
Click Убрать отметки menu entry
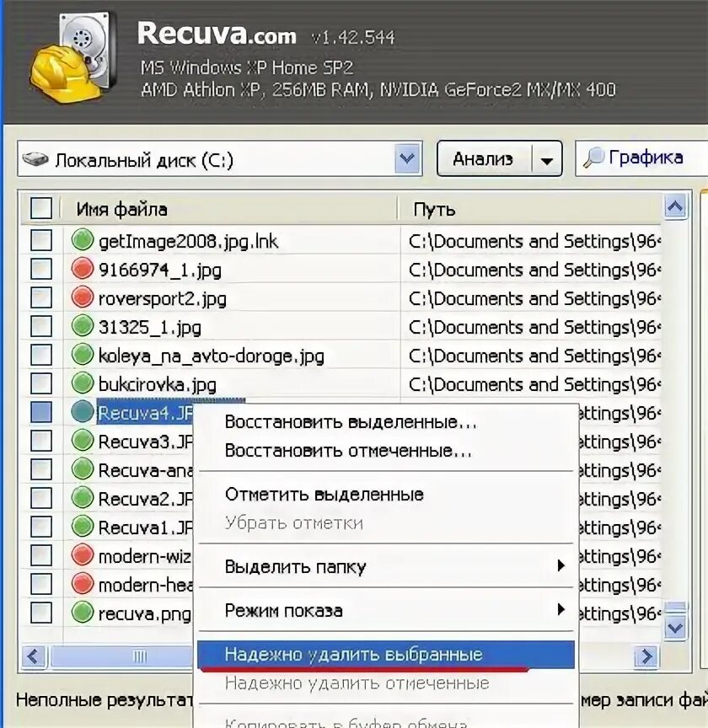coord(385,523)
